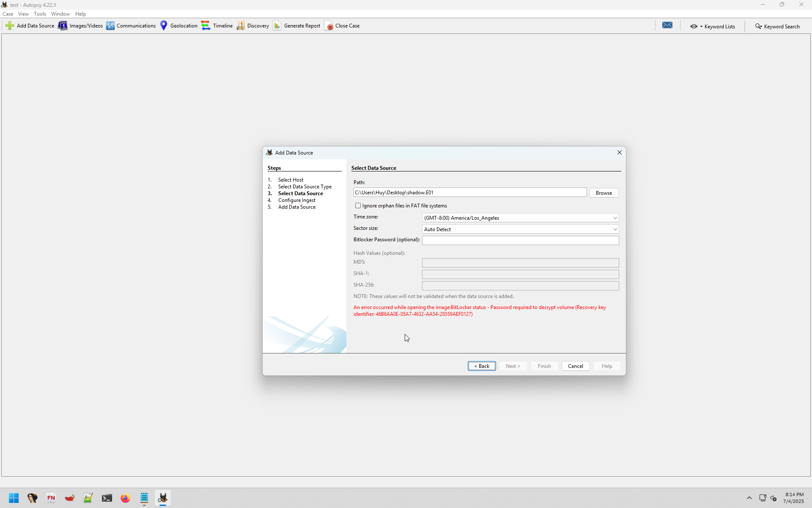812x508 pixels.
Task: Click the Geolocation pin icon
Action: point(164,26)
